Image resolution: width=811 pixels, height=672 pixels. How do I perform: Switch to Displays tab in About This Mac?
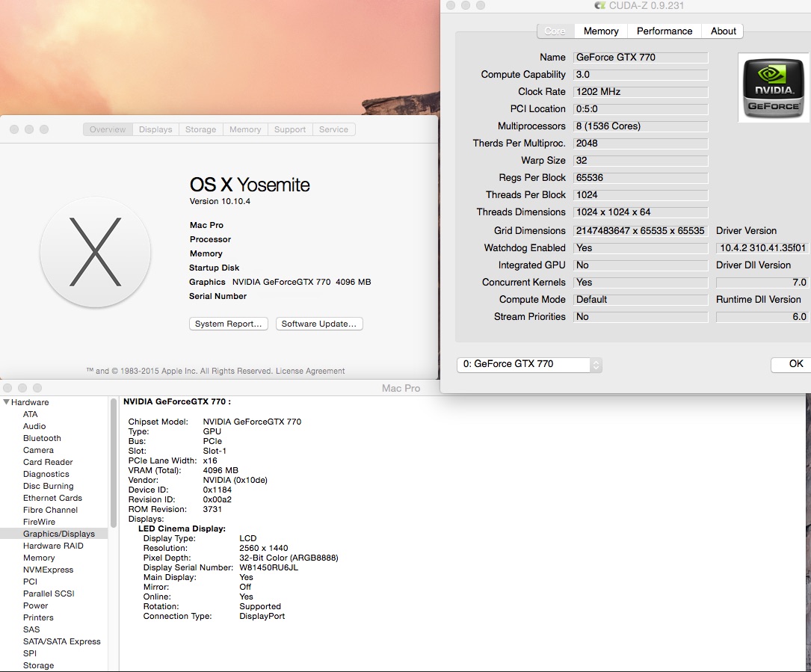point(155,129)
